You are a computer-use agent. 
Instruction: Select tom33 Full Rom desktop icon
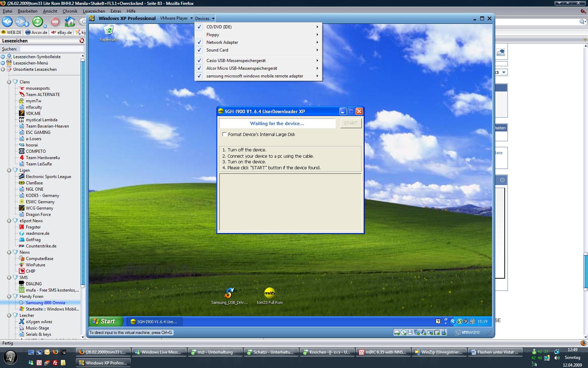(269, 296)
